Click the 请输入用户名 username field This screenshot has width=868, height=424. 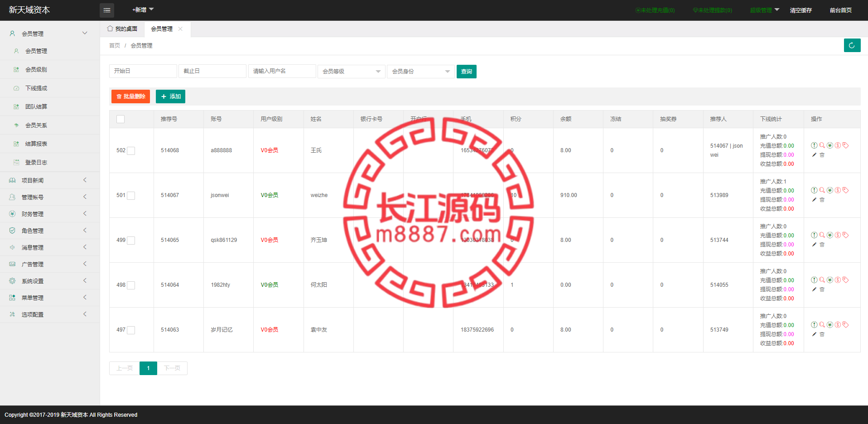tap(282, 71)
